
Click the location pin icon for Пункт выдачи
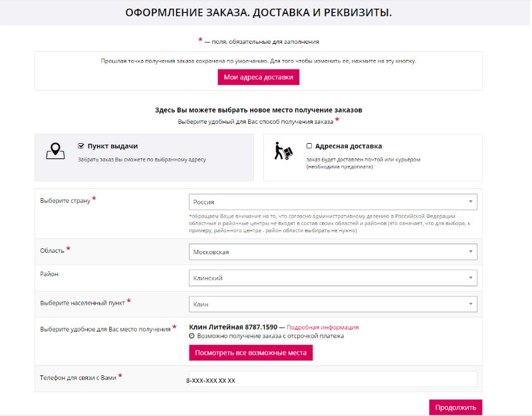[56, 150]
